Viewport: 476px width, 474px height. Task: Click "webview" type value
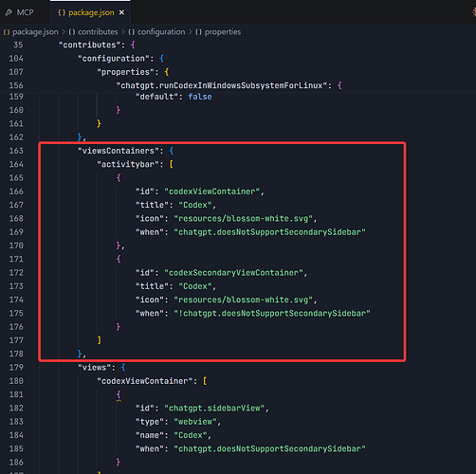pos(195,422)
